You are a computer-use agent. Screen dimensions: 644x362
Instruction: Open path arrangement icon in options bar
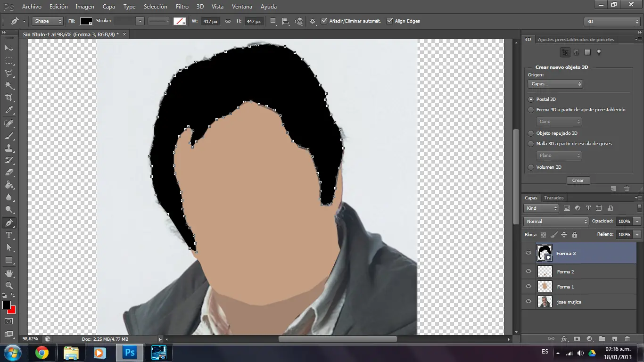pos(298,21)
